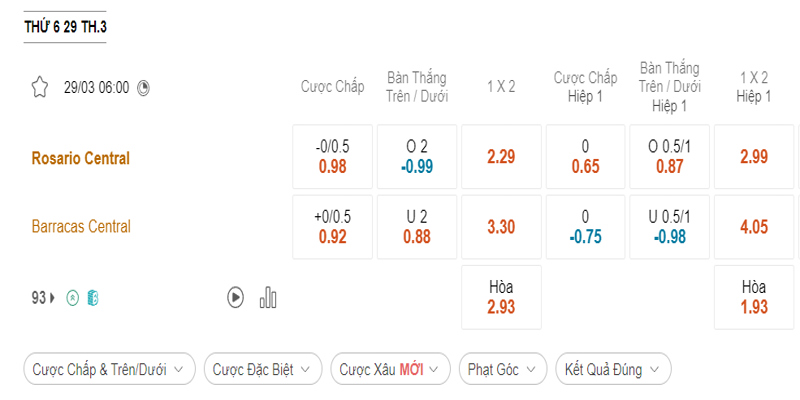Screen dimensions: 800x400
Task: Select the Over 2 goals odds -0.99
Action: point(417,157)
